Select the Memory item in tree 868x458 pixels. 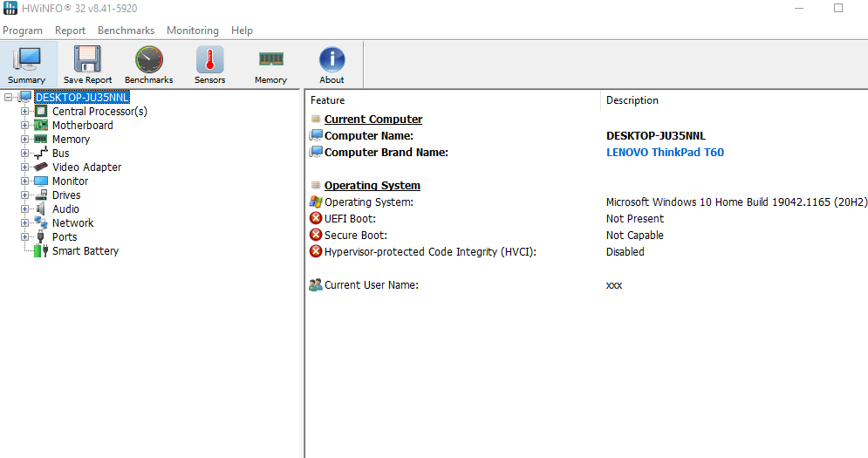tap(71, 139)
